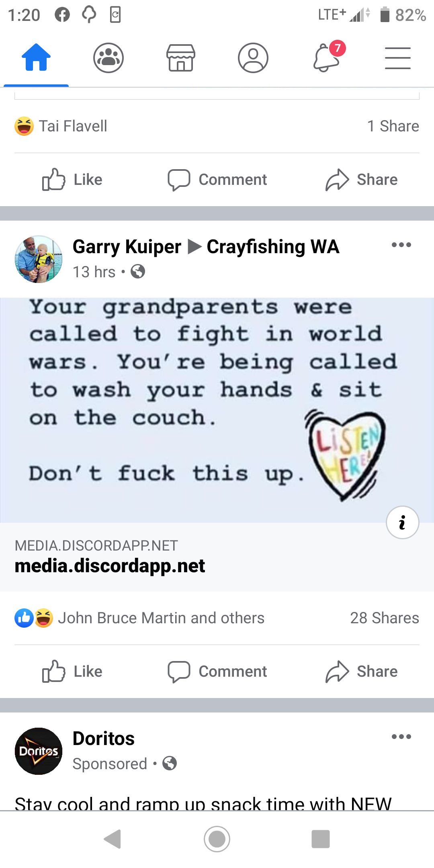The height and width of the screenshot is (868, 434).
Task: Open the hamburger menu
Action: pos(398,58)
